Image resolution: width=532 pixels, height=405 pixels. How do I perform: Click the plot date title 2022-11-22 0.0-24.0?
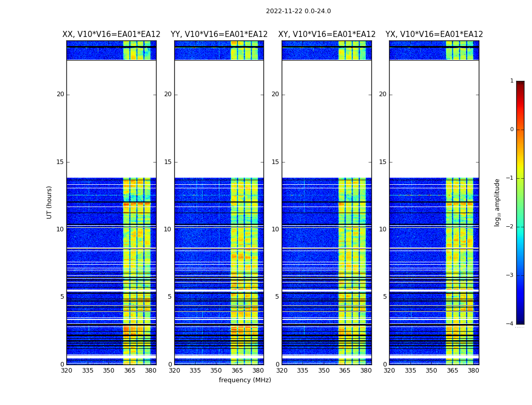298,11
